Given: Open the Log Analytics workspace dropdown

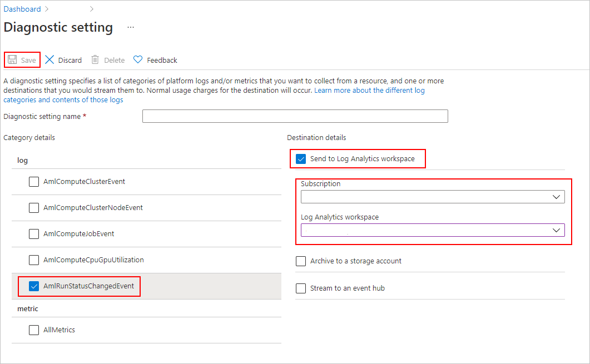Looking at the screenshot, I should click(x=433, y=230).
